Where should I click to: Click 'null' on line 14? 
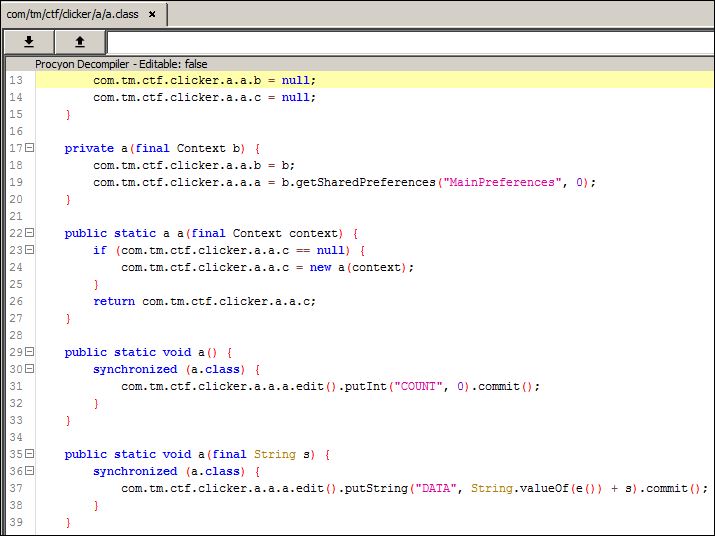pyautogui.click(x=295, y=97)
